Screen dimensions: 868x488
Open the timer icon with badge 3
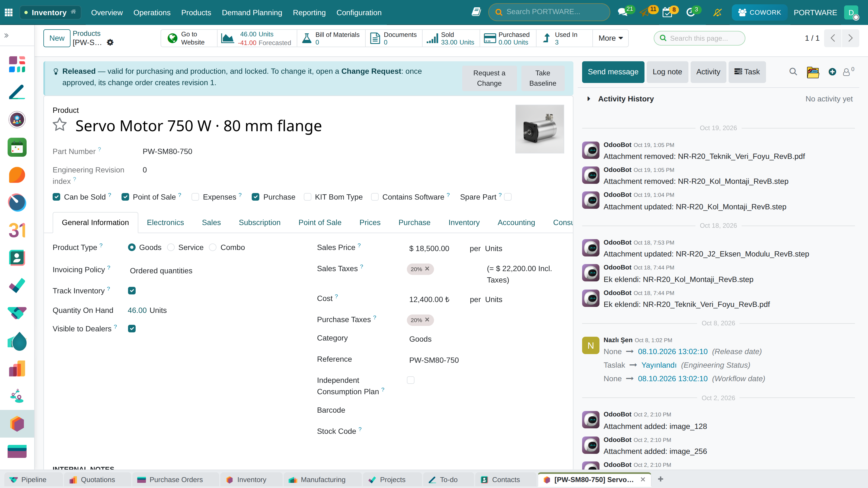(x=690, y=12)
